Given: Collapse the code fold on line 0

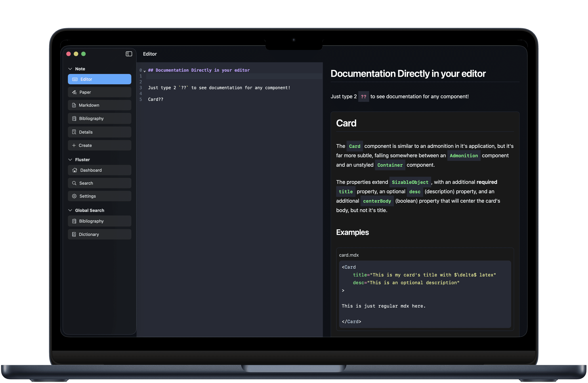Looking at the screenshot, I should [x=145, y=71].
